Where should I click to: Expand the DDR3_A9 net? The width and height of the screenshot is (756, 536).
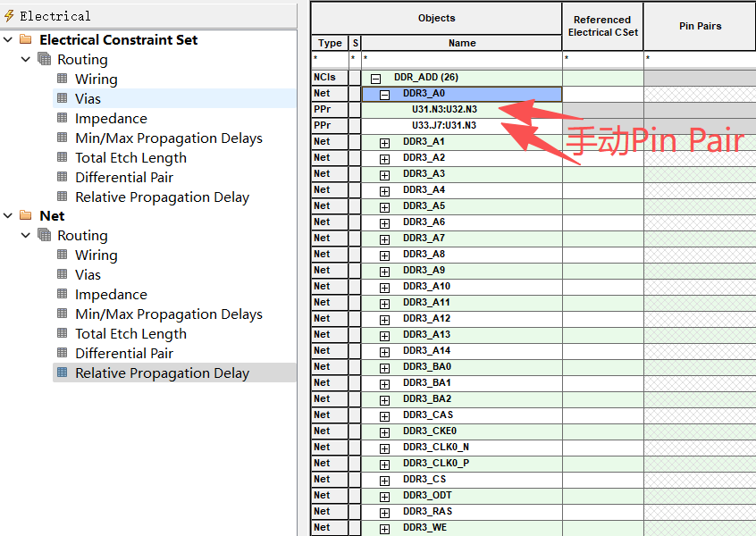[384, 272]
